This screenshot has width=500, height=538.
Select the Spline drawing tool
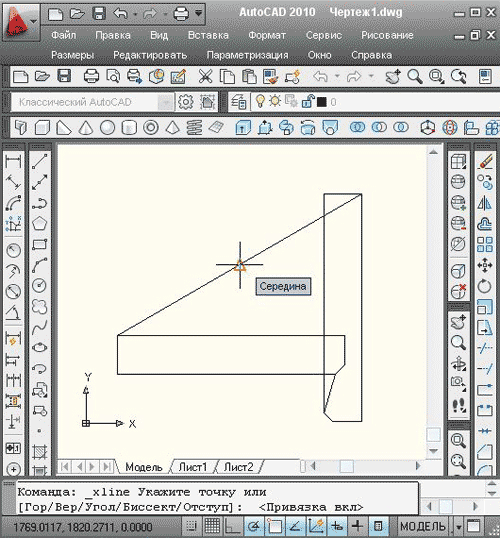point(39,327)
